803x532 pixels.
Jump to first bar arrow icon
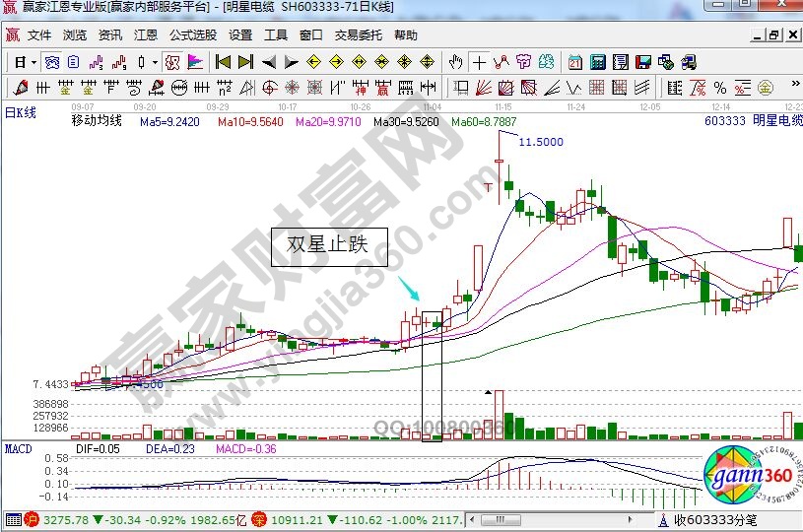(223, 61)
